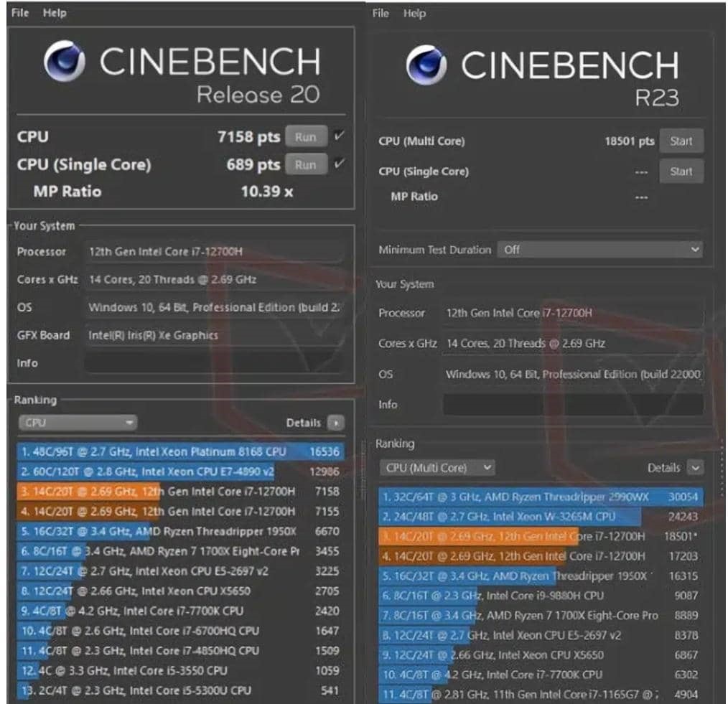The image size is (728, 704).
Task: Open the Minimum Test Duration dropdown
Action: pyautogui.click(x=599, y=249)
